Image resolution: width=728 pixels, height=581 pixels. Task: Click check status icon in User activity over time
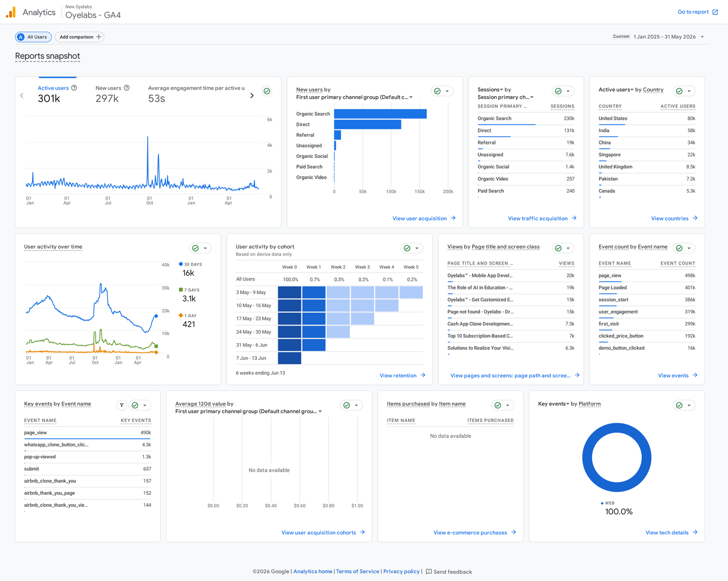196,248
